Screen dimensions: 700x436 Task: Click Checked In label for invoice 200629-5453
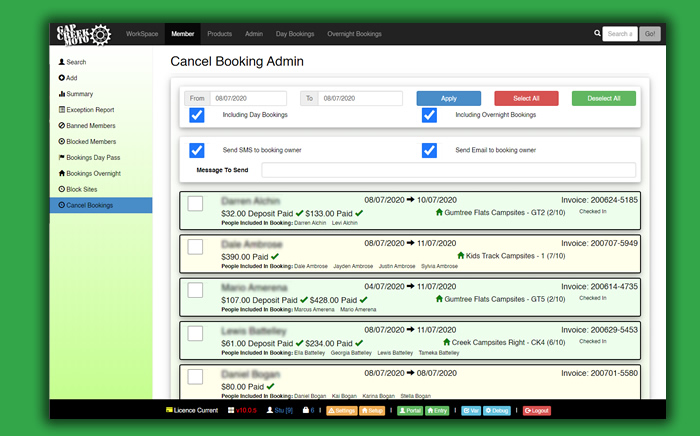tap(593, 341)
